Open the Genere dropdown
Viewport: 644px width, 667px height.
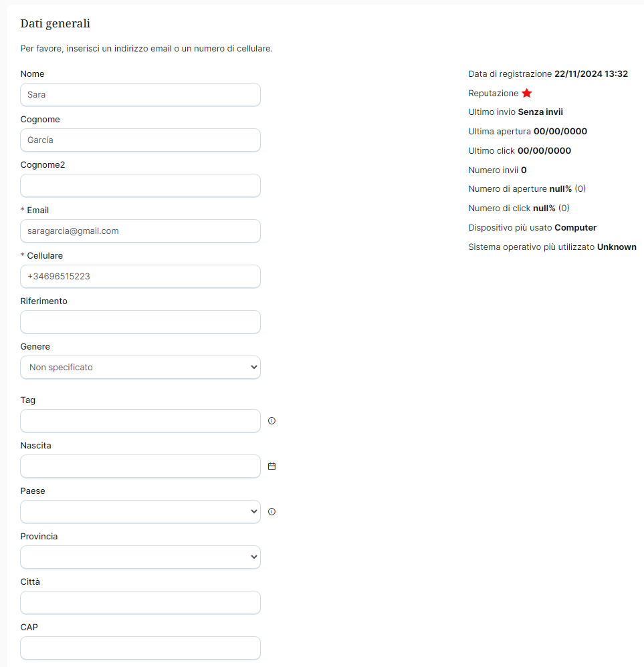pyautogui.click(x=140, y=368)
